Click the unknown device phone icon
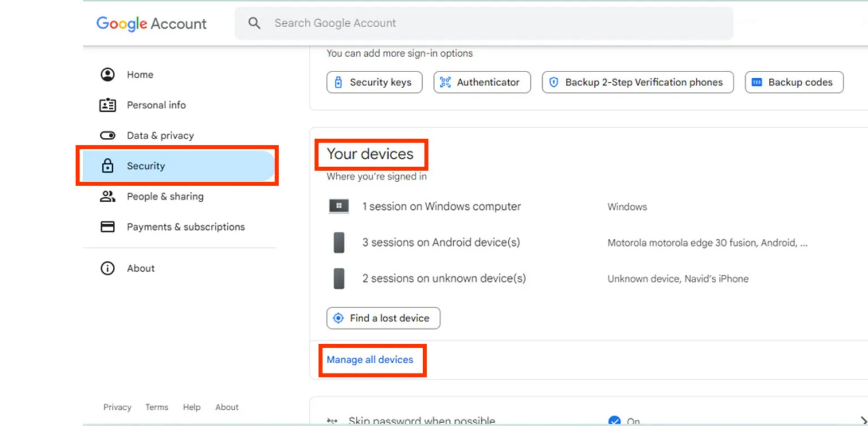 339,279
